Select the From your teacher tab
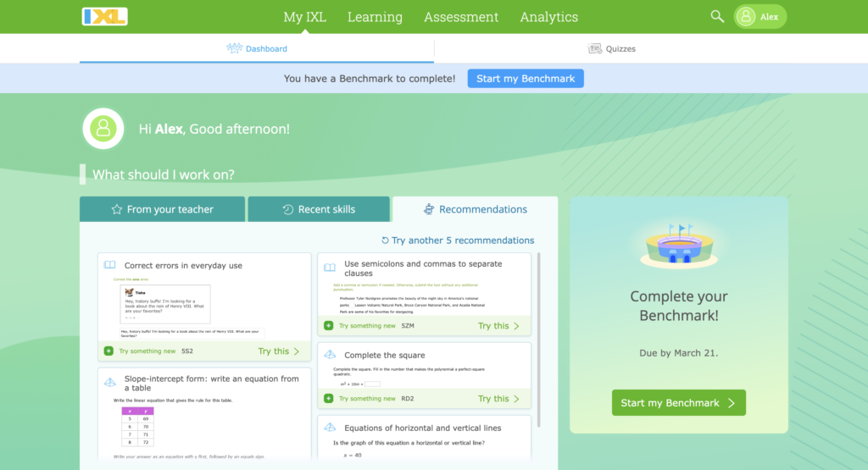 click(162, 209)
